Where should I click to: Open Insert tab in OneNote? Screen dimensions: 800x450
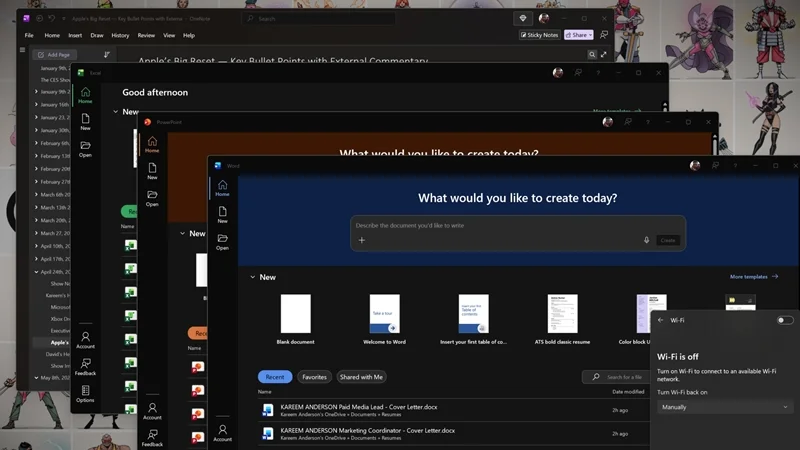[75, 35]
